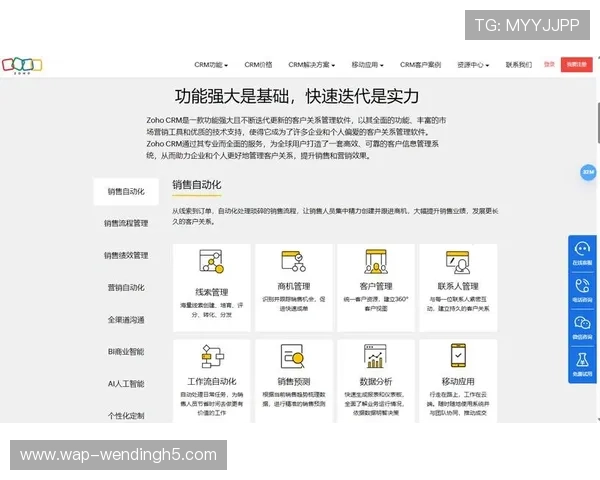600x480 pixels.
Task: Open free trial flask icon (免费试用)
Action: (x=582, y=364)
